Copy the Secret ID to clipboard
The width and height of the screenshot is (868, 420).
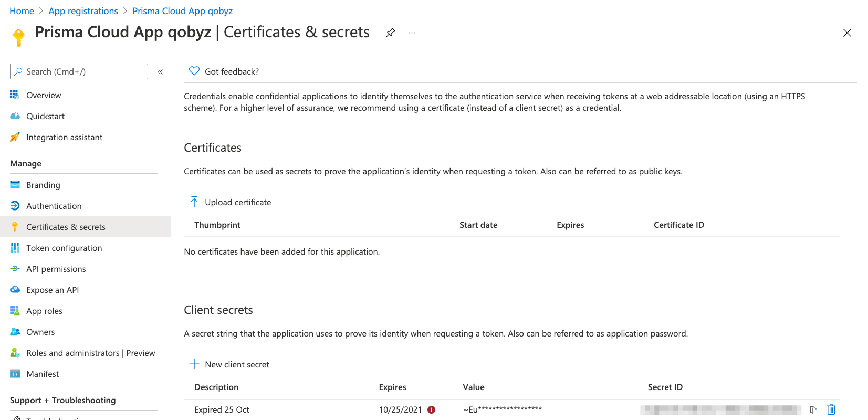click(x=813, y=410)
